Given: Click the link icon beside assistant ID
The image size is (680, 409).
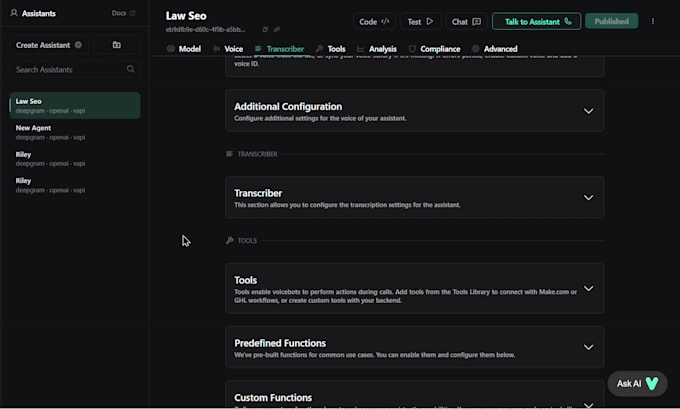Looking at the screenshot, I should [277, 29].
